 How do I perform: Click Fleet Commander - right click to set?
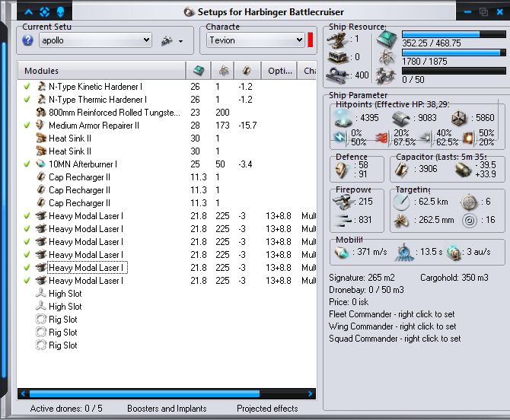tap(391, 314)
